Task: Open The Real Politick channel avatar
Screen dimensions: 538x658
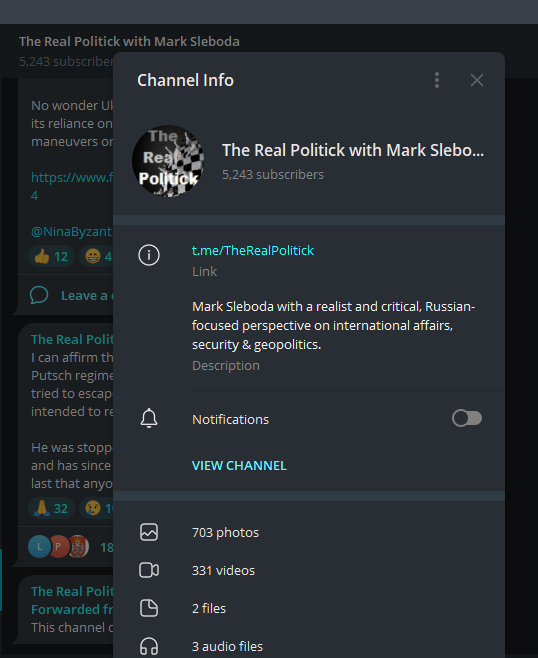Action: (168, 161)
